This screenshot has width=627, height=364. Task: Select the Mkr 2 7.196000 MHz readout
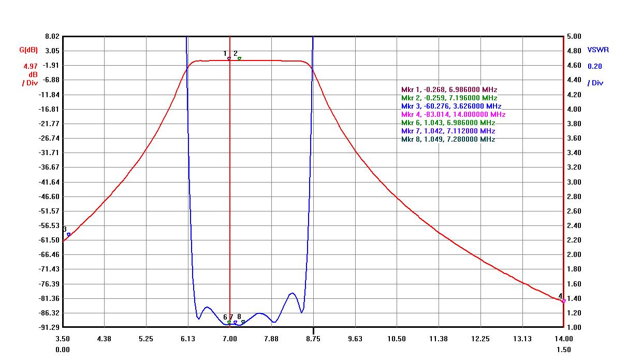click(x=449, y=98)
